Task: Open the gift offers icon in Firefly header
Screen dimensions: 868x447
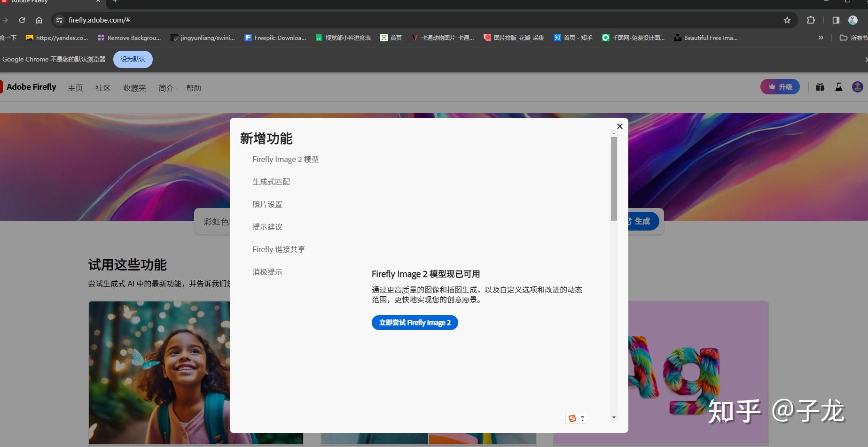Action: (x=820, y=87)
